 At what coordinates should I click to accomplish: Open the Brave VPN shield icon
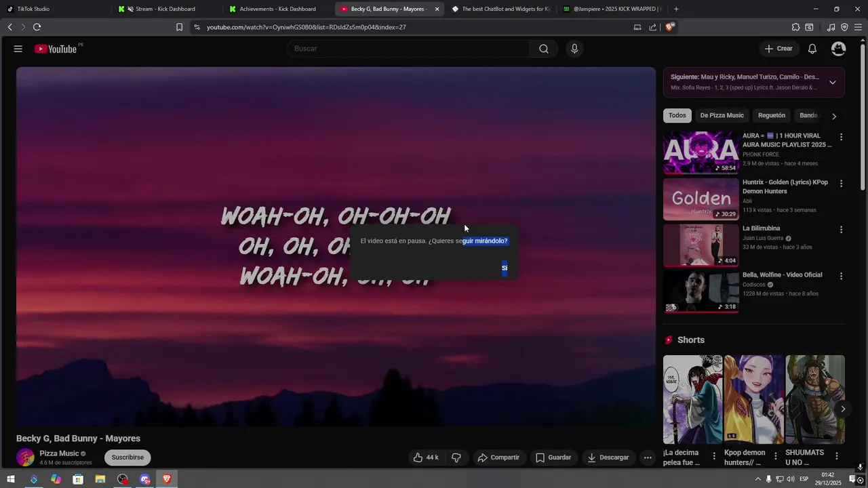point(844,27)
